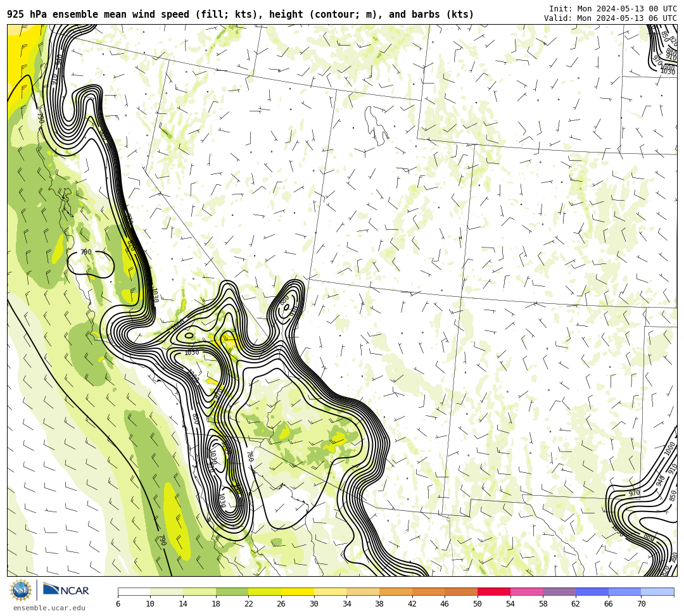The width and height of the screenshot is (684, 616).
Task: Click the 'Init: Mon 2024-05-13 00 UTC' text
Action: 613,9
